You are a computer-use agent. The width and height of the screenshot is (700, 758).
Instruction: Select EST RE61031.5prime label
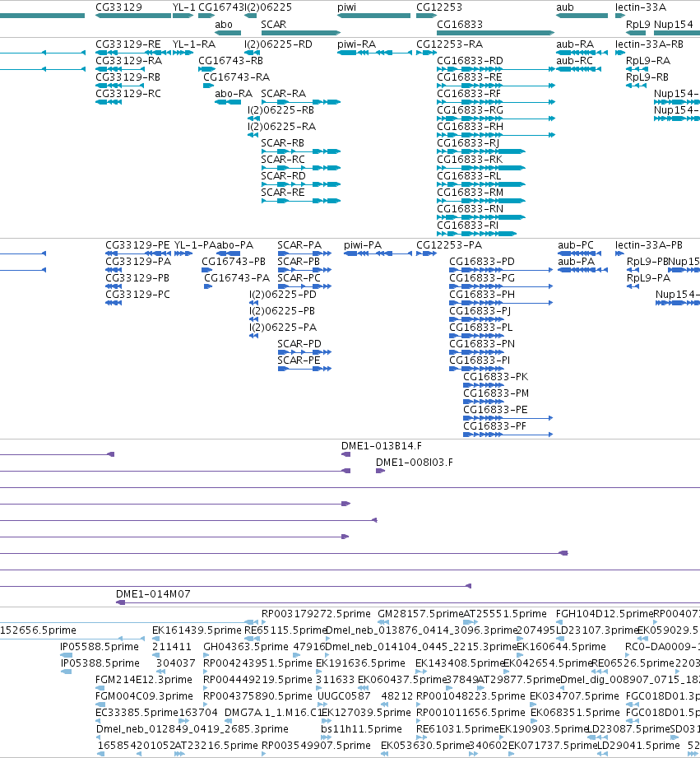(x=457, y=728)
